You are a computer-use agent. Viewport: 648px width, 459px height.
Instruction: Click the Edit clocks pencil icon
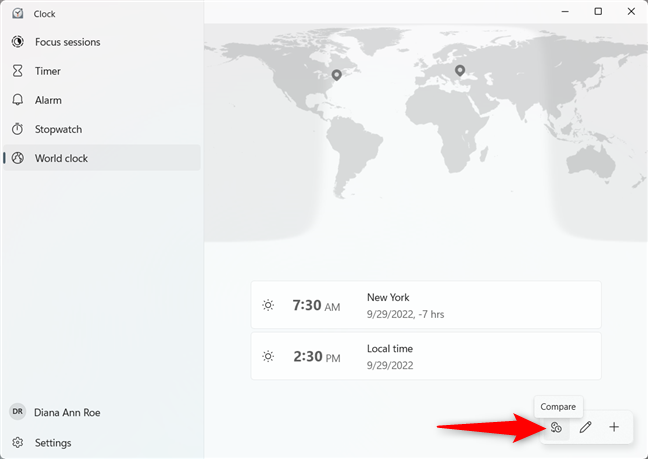[585, 427]
